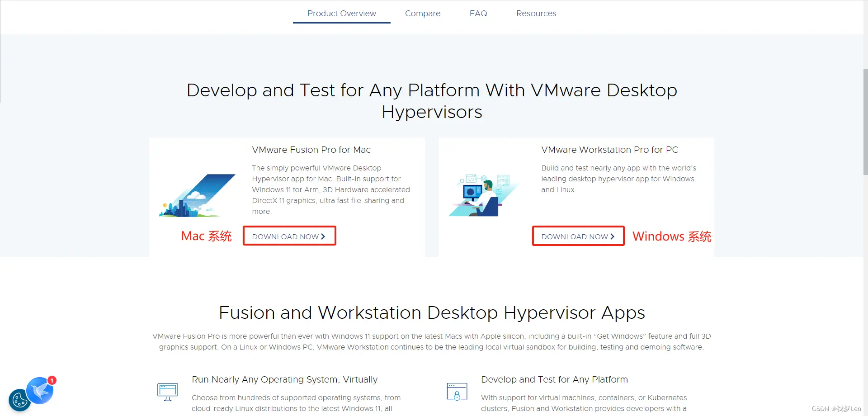Click the Fusion and Workstation Desktop Hypervisor Apps heading
The height and width of the screenshot is (416, 868).
tap(432, 312)
